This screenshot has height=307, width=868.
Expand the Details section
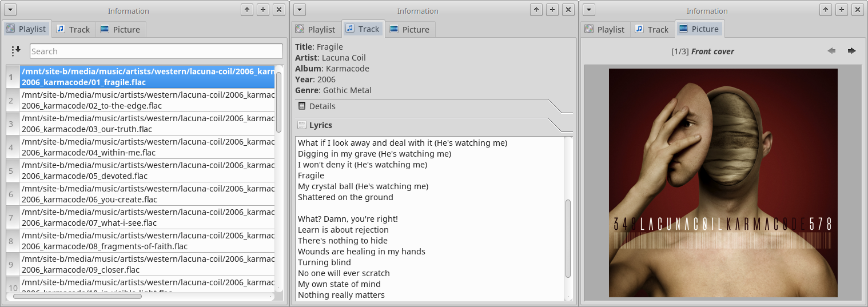point(322,106)
